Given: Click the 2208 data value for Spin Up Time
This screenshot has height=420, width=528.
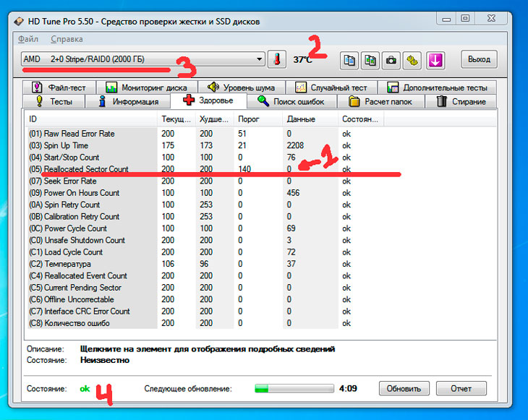Looking at the screenshot, I should pyautogui.click(x=295, y=145).
